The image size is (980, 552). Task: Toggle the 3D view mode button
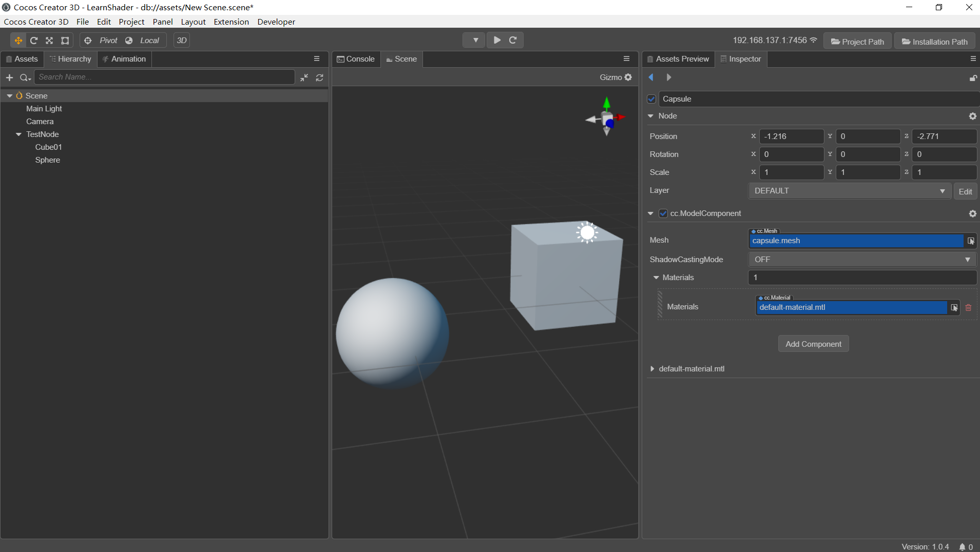pos(182,41)
